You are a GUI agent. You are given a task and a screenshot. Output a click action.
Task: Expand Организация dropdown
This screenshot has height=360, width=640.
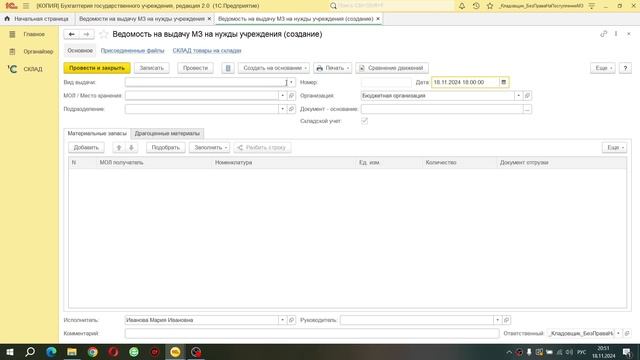[518, 96]
